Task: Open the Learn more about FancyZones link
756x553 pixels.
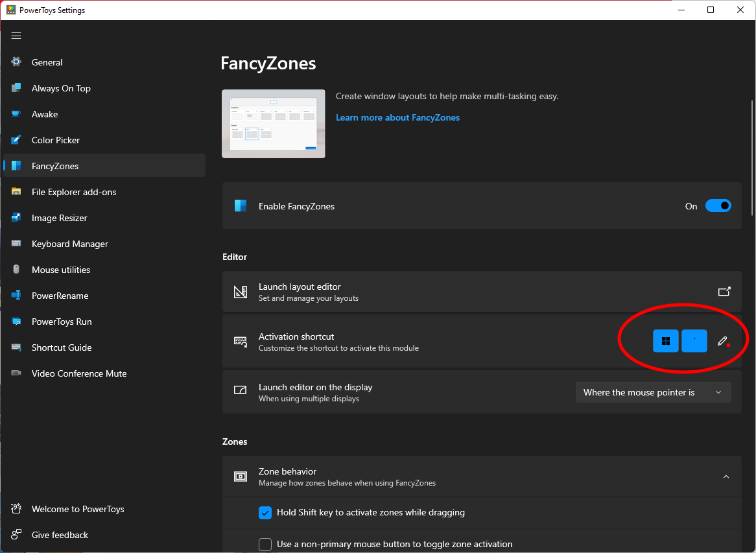Action: [x=397, y=117]
